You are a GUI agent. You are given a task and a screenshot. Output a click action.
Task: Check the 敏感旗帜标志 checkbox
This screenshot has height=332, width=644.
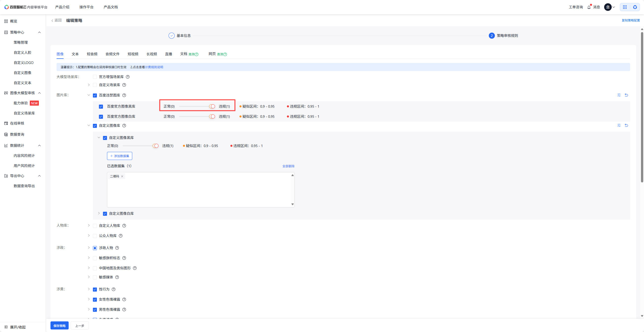[95, 258]
